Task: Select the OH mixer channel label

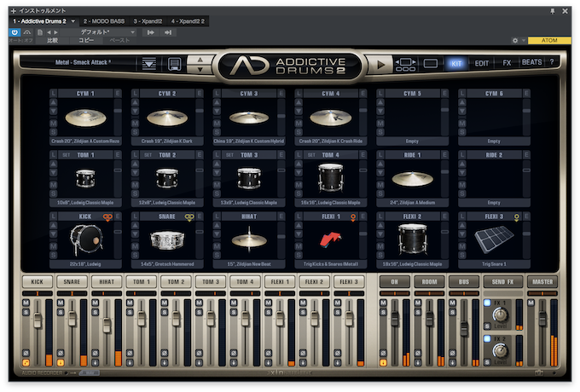Action: tap(395, 281)
